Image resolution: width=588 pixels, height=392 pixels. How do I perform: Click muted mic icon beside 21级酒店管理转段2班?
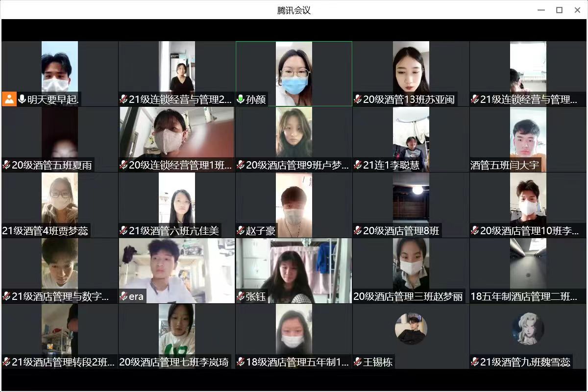click(x=6, y=362)
